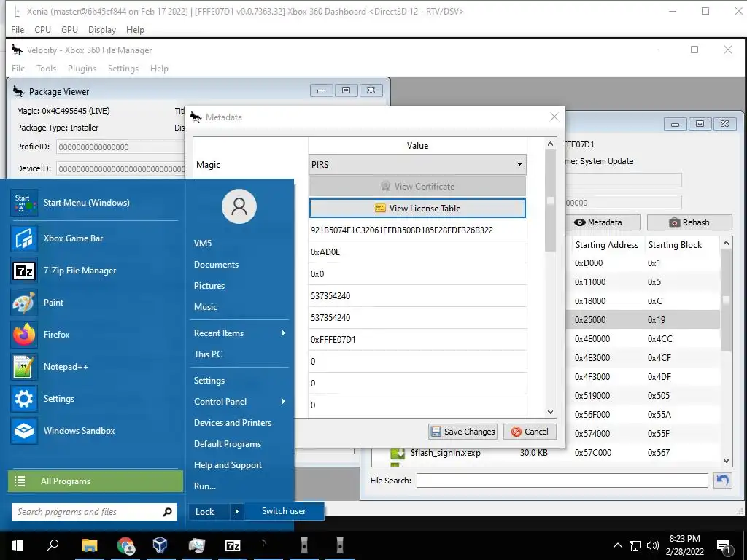This screenshot has width=747, height=560.
Task: Select the row with address 0x25000
Action: 643,320
